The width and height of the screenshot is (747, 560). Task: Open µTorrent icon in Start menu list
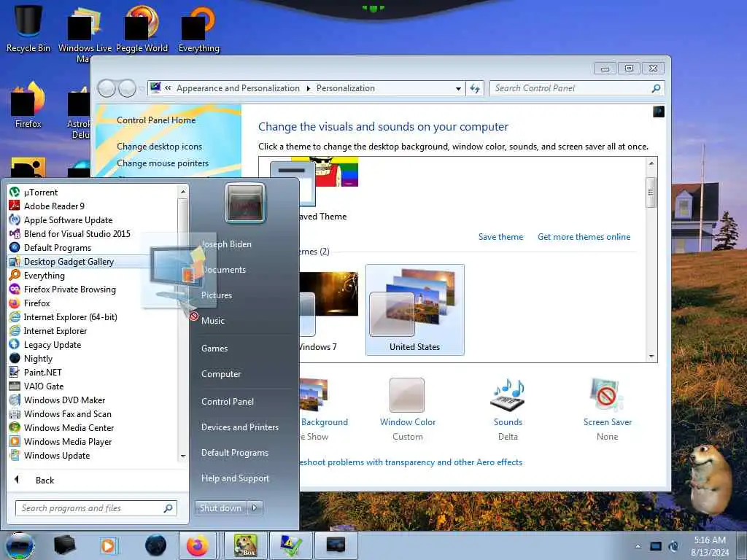click(x=15, y=192)
